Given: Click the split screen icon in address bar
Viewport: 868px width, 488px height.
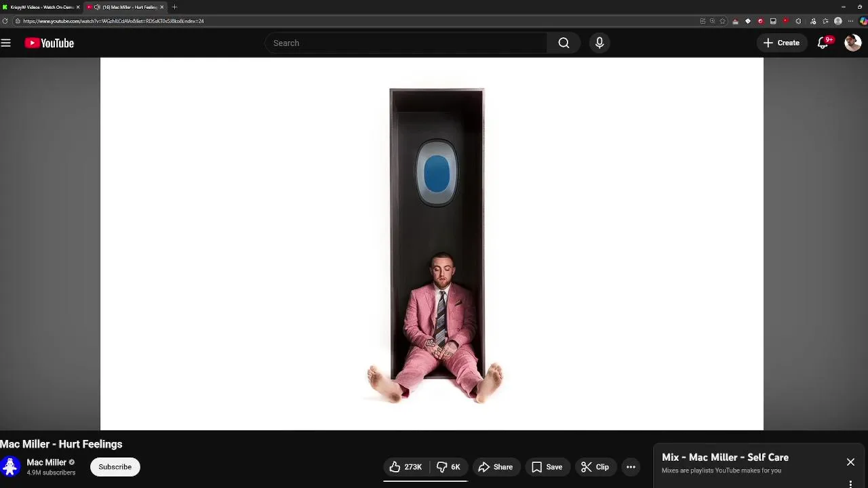Looking at the screenshot, I should tap(703, 21).
